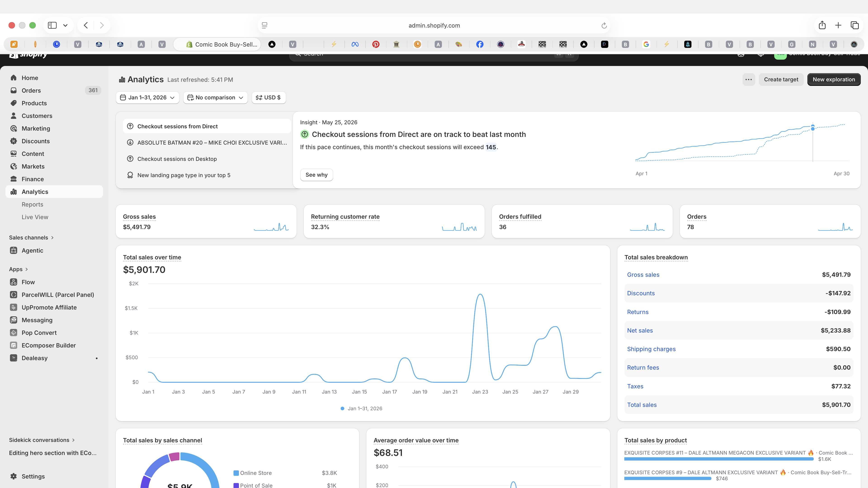Screen dimensions: 868x488
Task: Click the Markets globe icon
Action: 14,166
